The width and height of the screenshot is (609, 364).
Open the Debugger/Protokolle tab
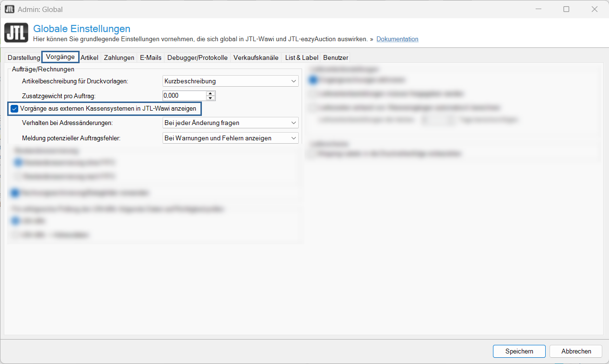click(x=197, y=57)
